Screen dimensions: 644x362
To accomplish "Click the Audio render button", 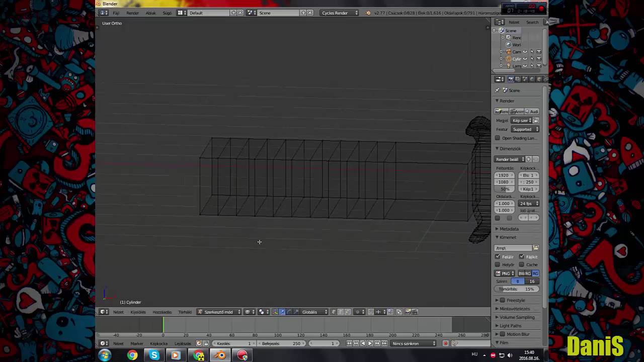I will 532,112.
